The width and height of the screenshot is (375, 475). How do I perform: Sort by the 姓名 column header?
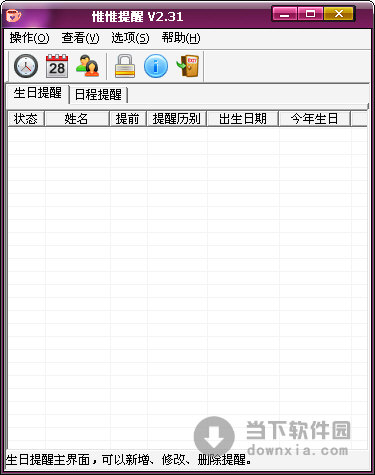coord(77,119)
